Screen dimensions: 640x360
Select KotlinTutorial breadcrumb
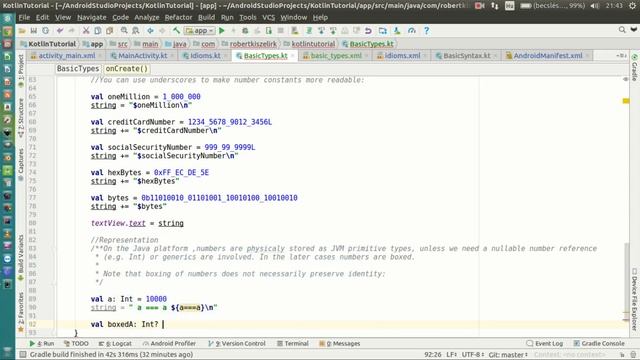click(48, 44)
